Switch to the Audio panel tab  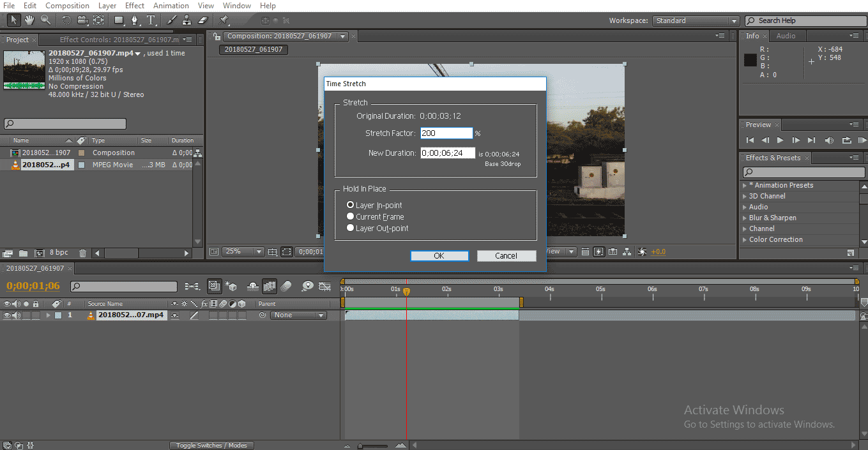[x=786, y=36]
